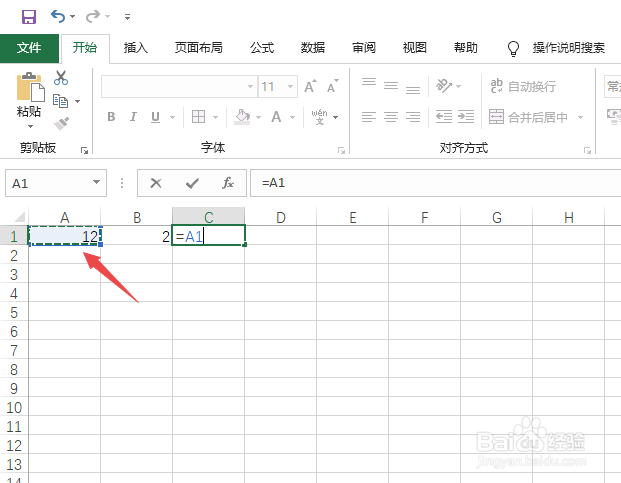This screenshot has height=483, width=621.
Task: Click the 粘贴 paste clipboard icon
Action: 30,86
